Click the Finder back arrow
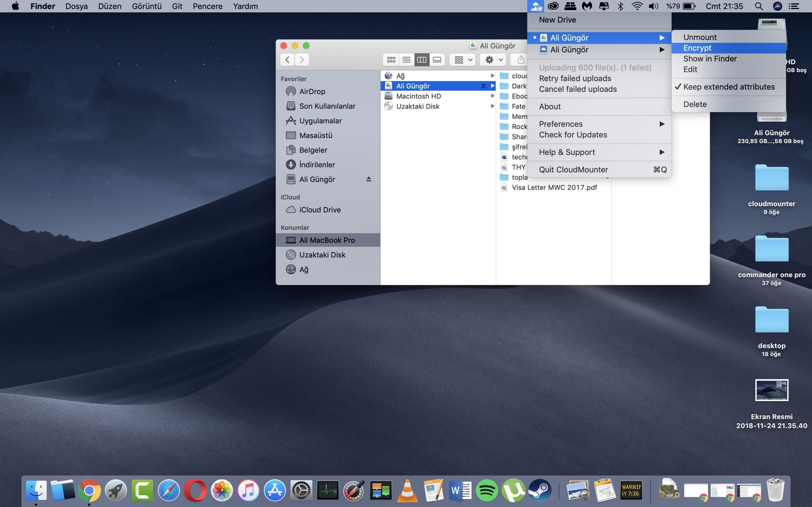Image resolution: width=812 pixels, height=507 pixels. pyautogui.click(x=287, y=60)
